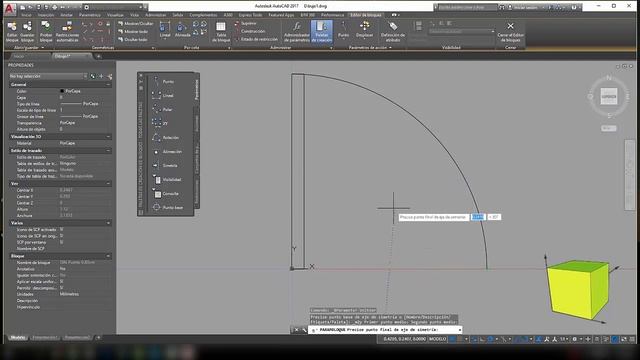Click the Modelo layout tab
Screen dimensions: 640x360
(18, 338)
